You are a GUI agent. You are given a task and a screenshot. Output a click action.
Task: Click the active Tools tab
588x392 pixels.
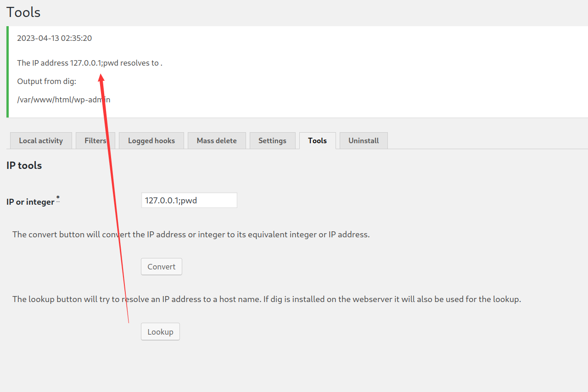(x=317, y=140)
